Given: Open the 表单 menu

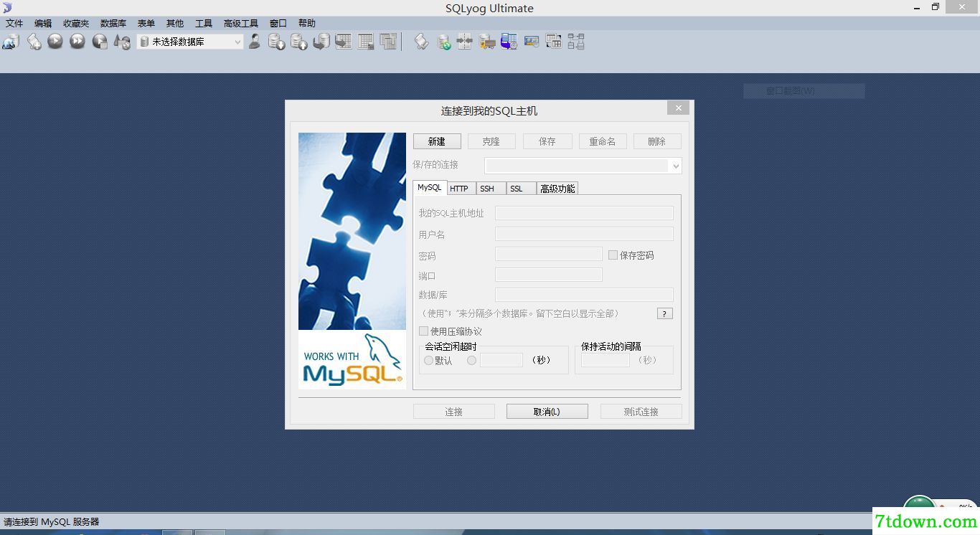Looking at the screenshot, I should [146, 24].
